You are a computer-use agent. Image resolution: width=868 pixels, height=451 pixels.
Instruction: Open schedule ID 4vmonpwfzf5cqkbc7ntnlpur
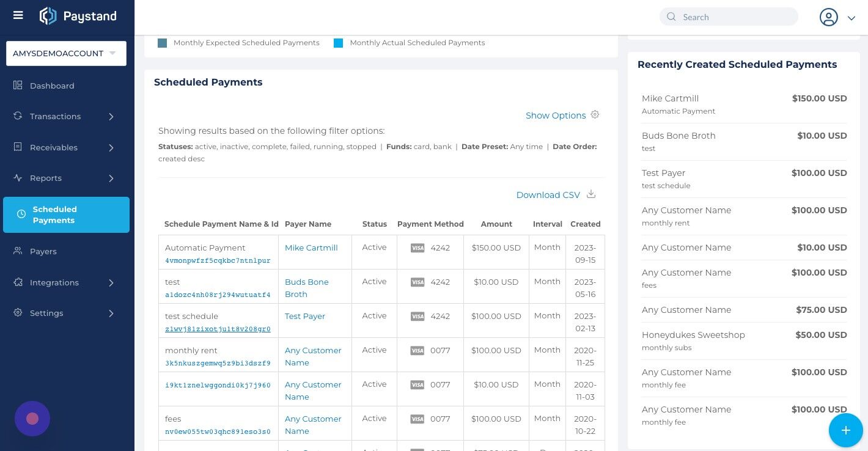(x=218, y=260)
